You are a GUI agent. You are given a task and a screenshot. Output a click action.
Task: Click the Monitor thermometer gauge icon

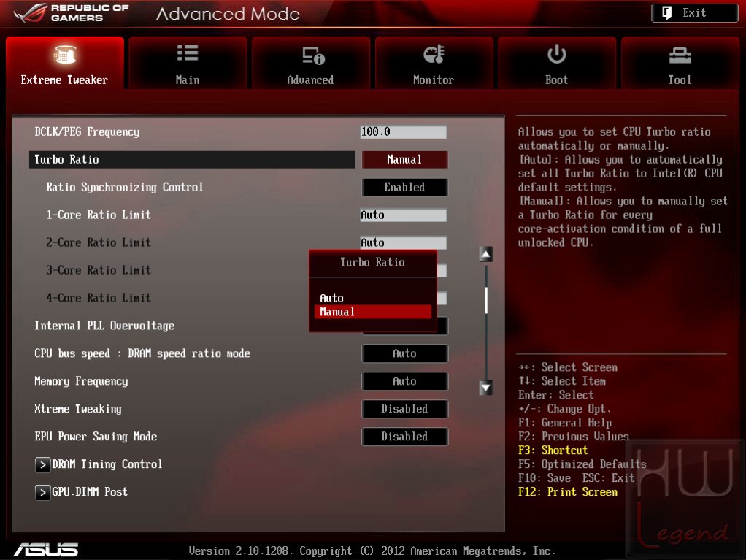point(434,54)
